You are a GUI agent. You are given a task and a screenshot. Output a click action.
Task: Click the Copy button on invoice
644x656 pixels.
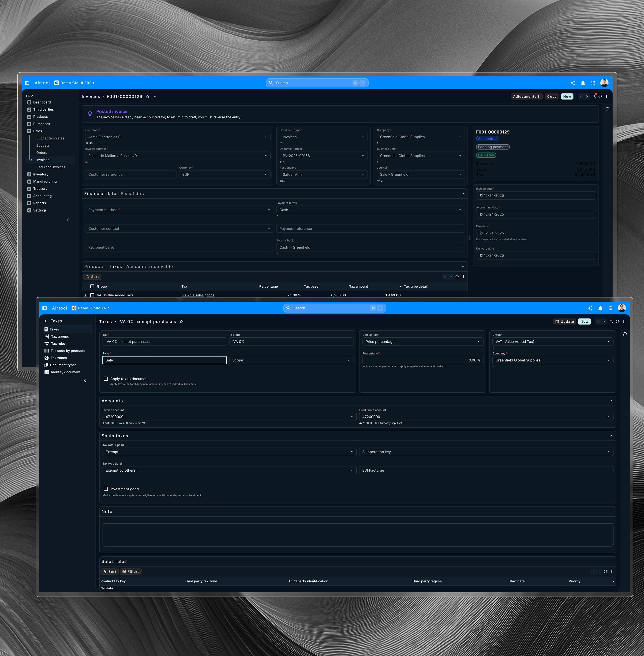click(x=552, y=97)
